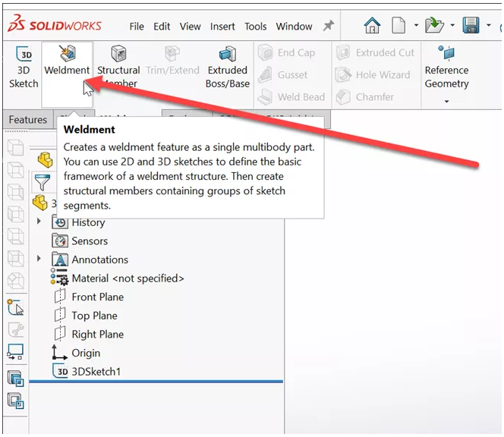Click the wrench sidebar icon

15,330
